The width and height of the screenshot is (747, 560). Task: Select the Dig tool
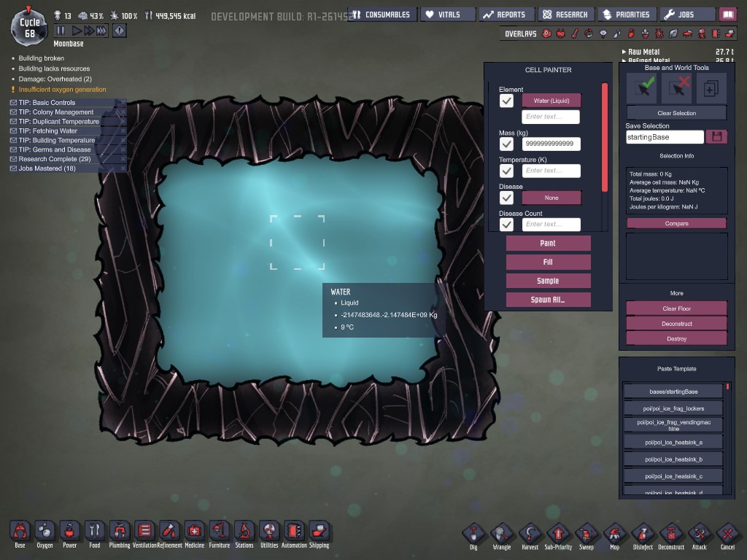473,534
